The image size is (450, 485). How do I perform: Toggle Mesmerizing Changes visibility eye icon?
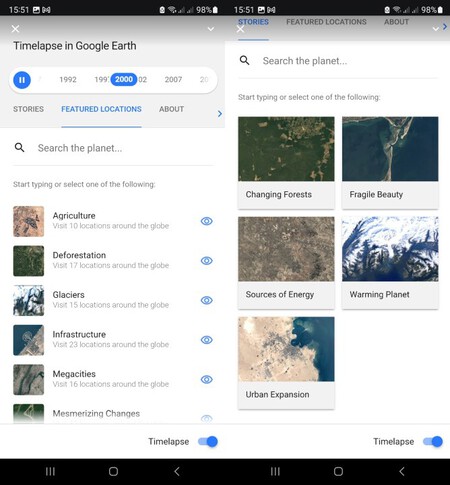(x=207, y=419)
